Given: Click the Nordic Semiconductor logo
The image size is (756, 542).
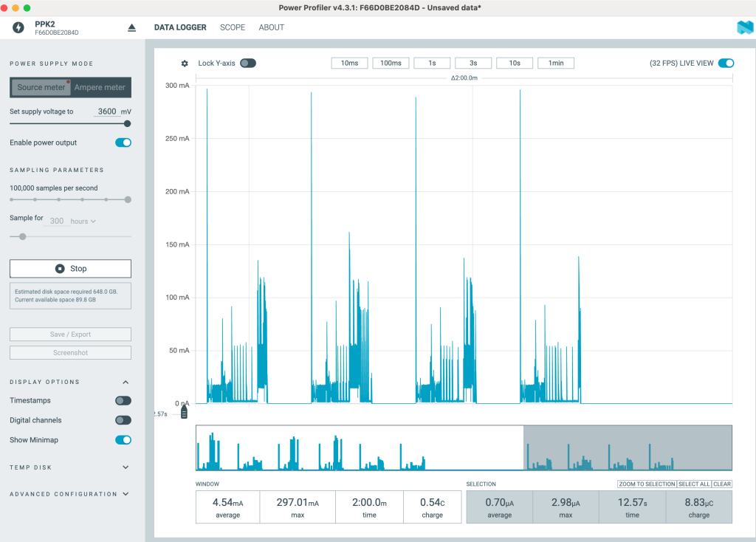Looking at the screenshot, I should tap(744, 27).
